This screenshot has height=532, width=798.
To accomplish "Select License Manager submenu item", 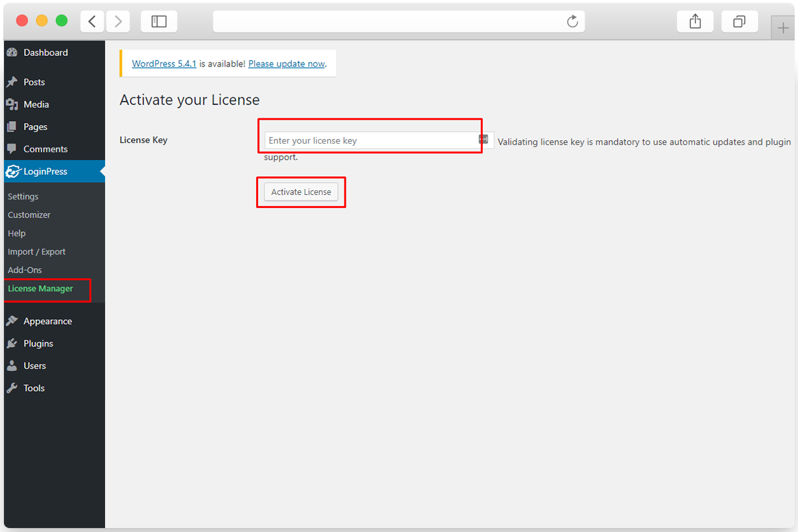I will tap(41, 289).
